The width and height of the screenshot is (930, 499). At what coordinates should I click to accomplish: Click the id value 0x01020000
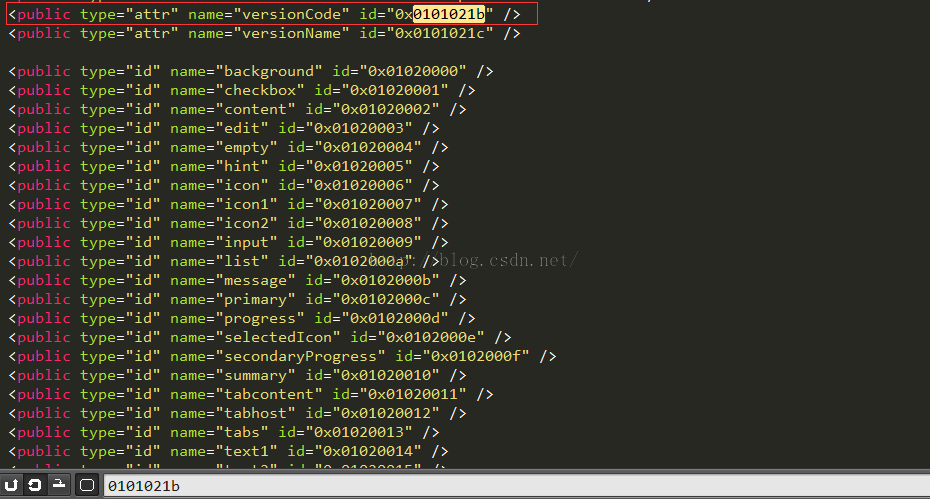(x=413, y=71)
